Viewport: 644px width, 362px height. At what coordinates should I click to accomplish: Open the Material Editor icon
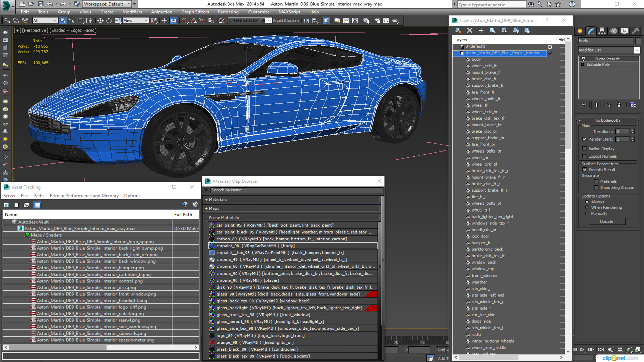click(366, 21)
